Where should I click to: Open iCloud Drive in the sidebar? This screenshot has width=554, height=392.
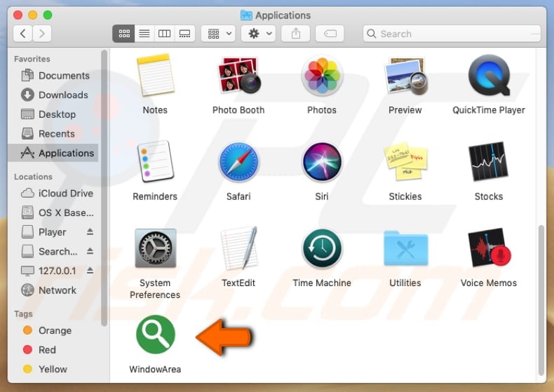[x=53, y=193]
